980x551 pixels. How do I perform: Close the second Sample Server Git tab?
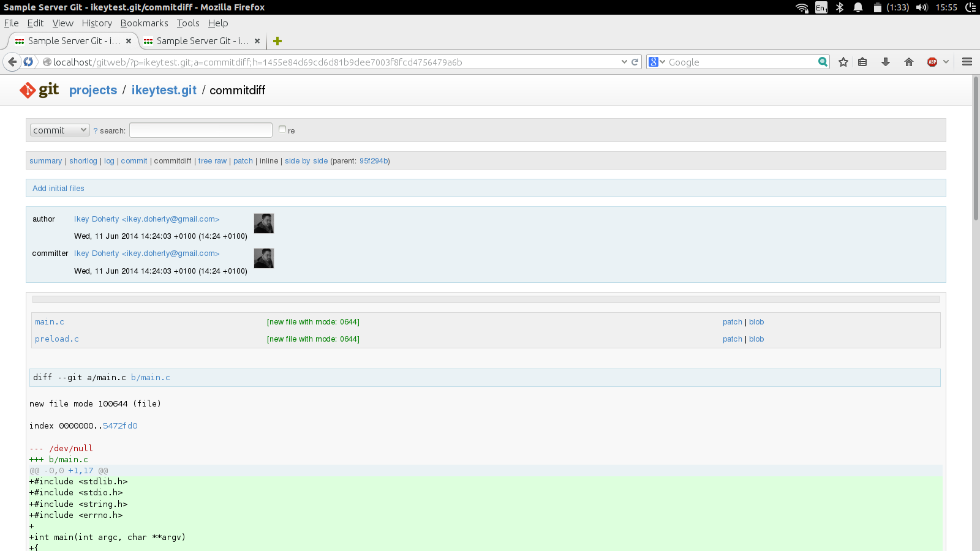point(257,41)
